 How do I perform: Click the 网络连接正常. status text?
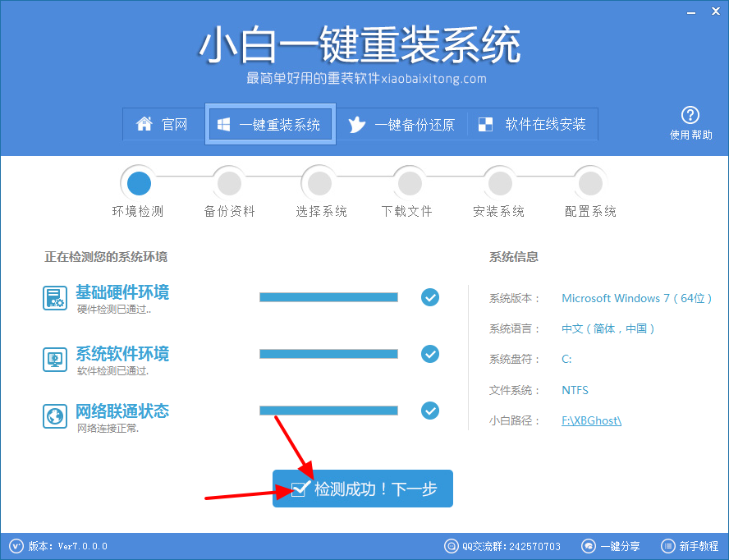pos(108,429)
